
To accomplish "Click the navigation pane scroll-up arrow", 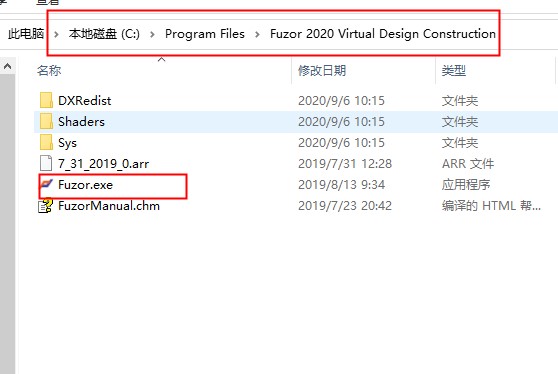I will 7,66.
